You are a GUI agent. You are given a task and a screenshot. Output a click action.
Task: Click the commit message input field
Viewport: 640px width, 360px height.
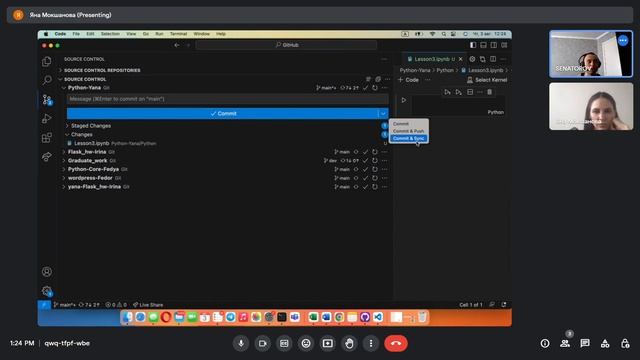[x=227, y=99]
